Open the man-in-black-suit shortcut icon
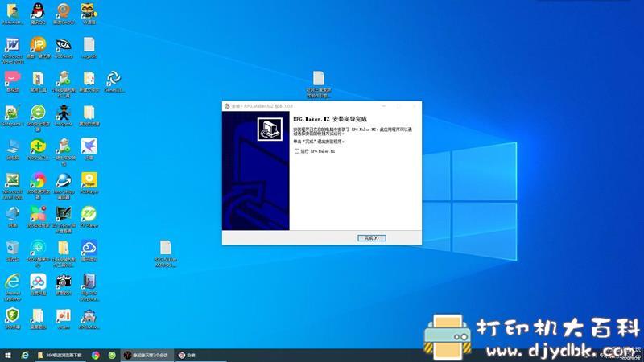This screenshot has height=362, width=644. [x=64, y=115]
